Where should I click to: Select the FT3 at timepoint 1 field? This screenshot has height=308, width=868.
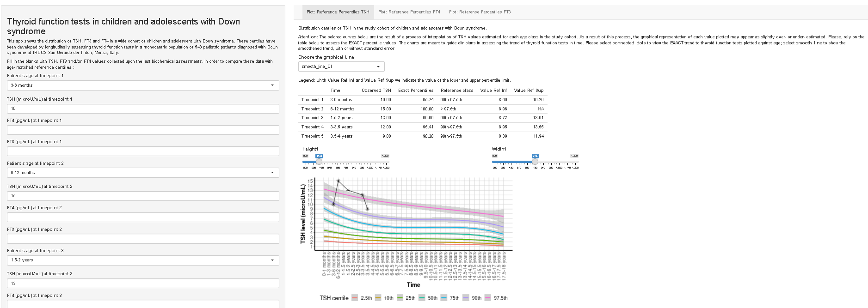coord(143,151)
